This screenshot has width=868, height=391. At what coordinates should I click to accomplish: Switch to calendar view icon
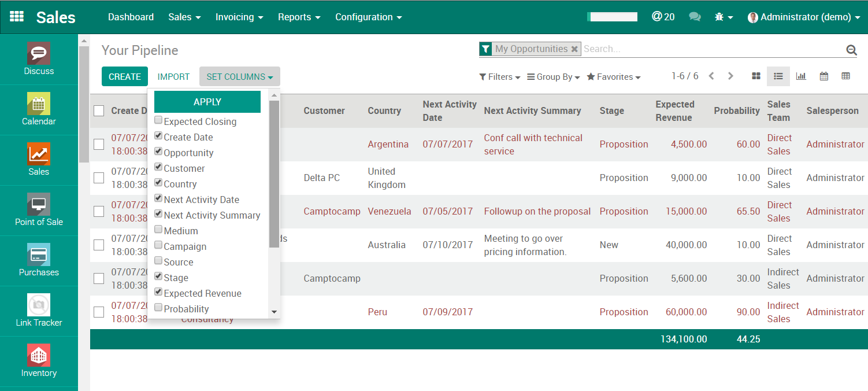824,76
